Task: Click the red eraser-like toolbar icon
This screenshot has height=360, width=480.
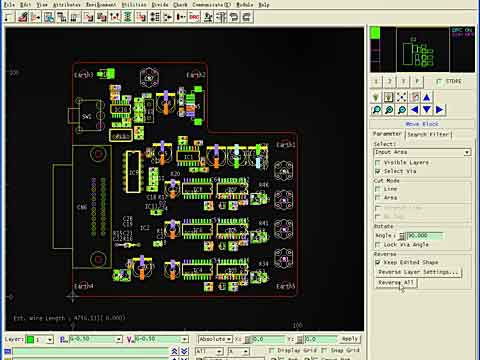Action: point(23,17)
